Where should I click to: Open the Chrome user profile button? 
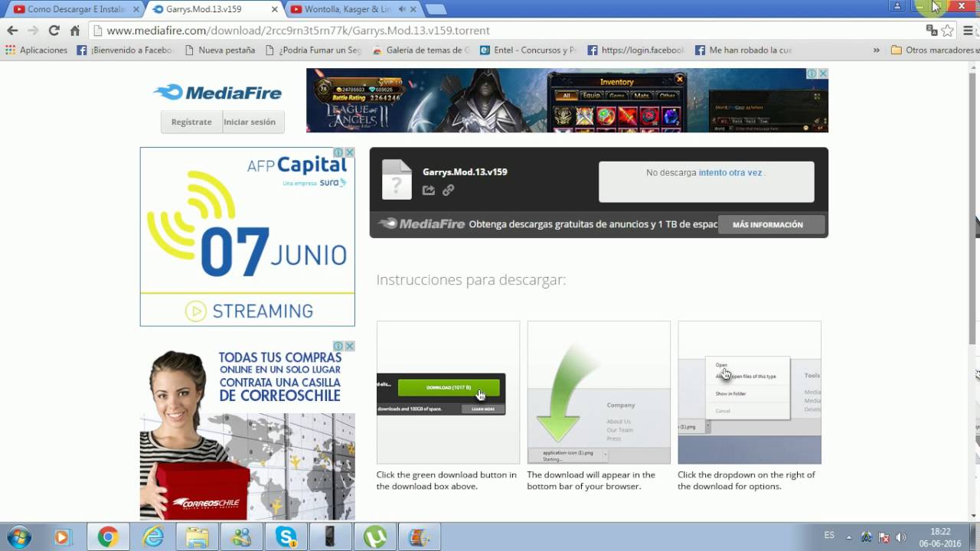[x=897, y=6]
